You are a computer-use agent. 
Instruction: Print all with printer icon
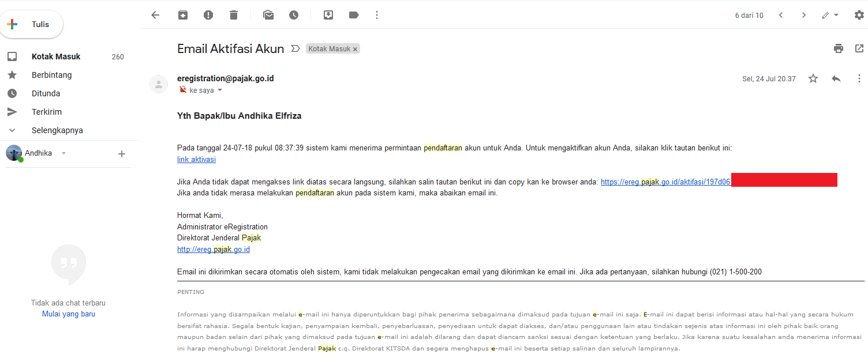(839, 48)
